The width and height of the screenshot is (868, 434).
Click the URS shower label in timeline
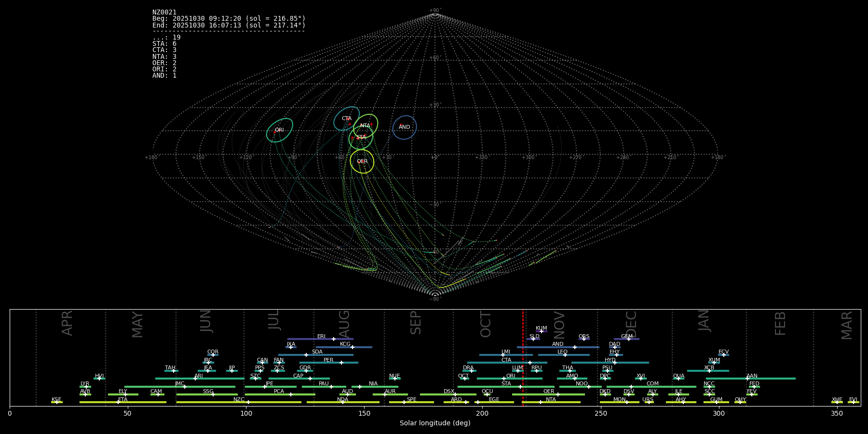click(648, 400)
